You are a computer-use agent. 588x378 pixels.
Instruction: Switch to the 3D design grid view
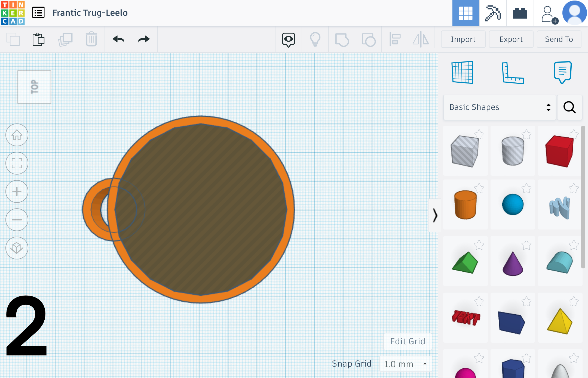(x=466, y=13)
